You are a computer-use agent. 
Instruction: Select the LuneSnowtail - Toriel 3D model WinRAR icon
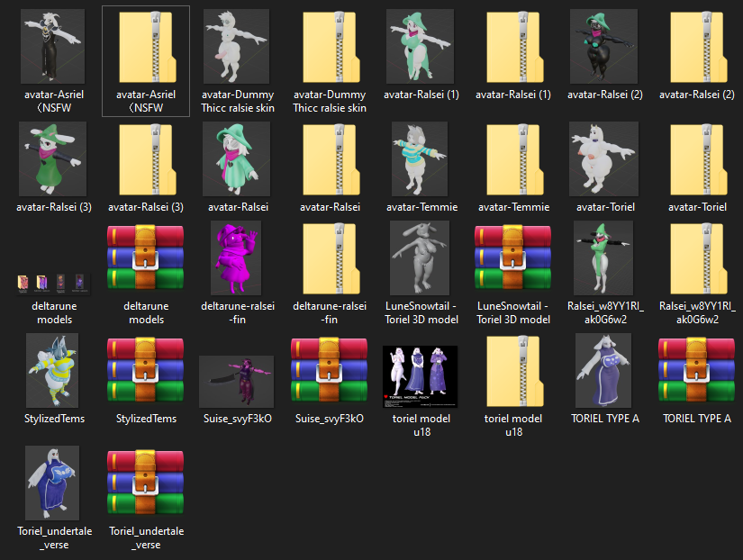[513, 257]
